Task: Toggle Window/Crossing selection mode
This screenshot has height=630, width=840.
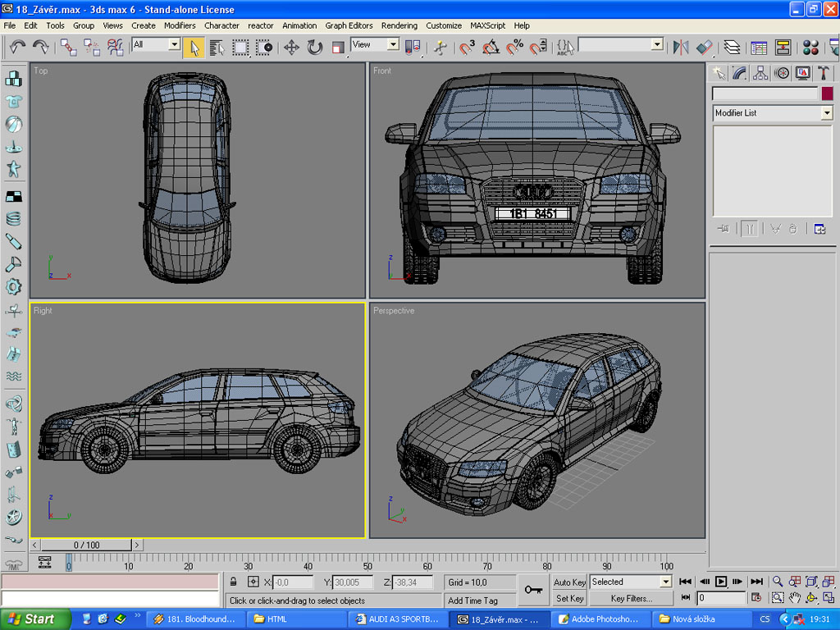Action: click(264, 48)
